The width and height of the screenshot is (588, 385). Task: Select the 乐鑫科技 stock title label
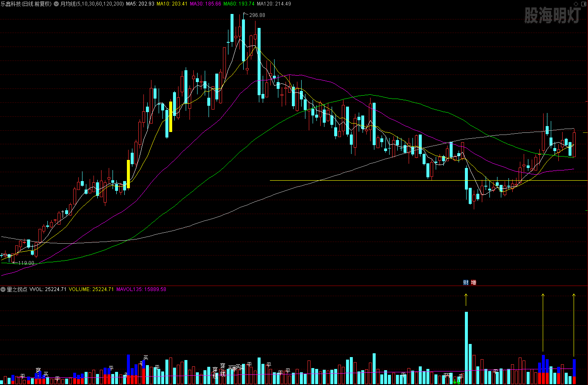[x=25, y=4]
